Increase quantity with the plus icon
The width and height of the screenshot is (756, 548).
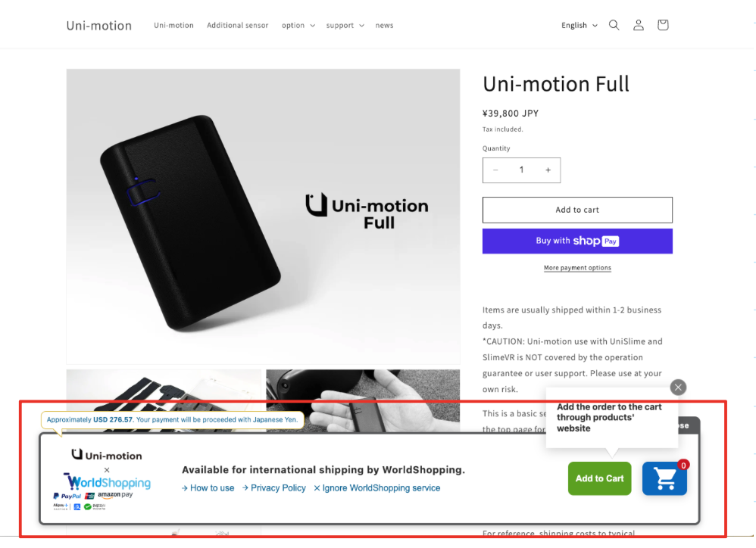tap(548, 170)
